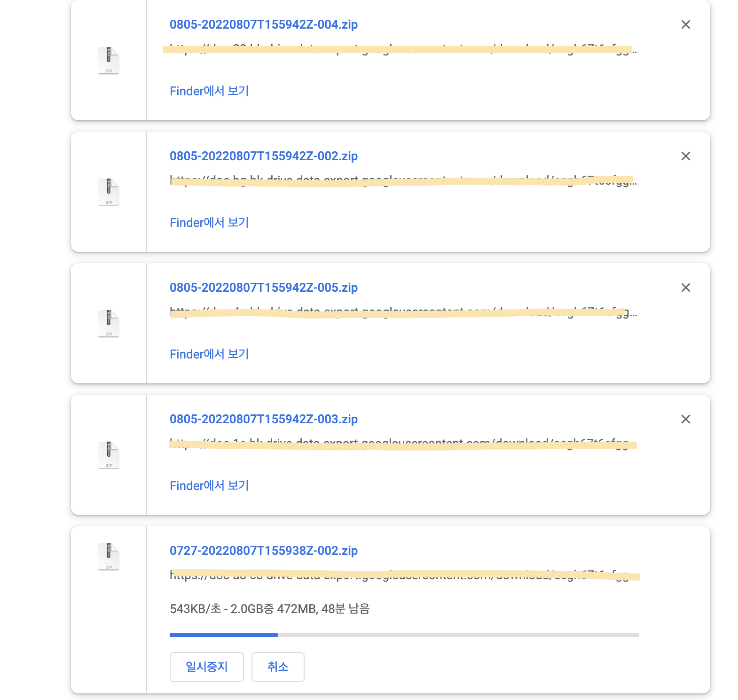Pause the download with 일시중지 button
Screen dimensions: 738x700
[x=207, y=667]
